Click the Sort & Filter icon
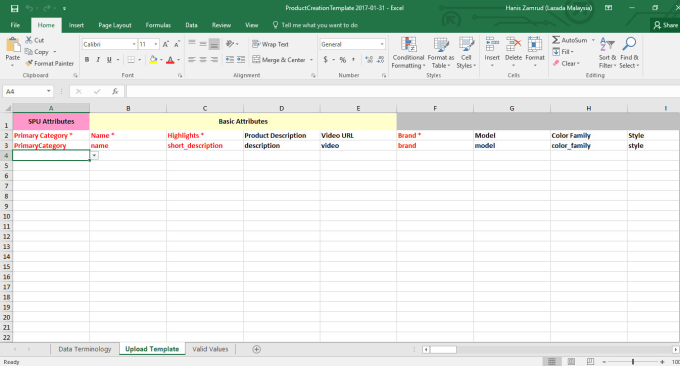 [607, 44]
